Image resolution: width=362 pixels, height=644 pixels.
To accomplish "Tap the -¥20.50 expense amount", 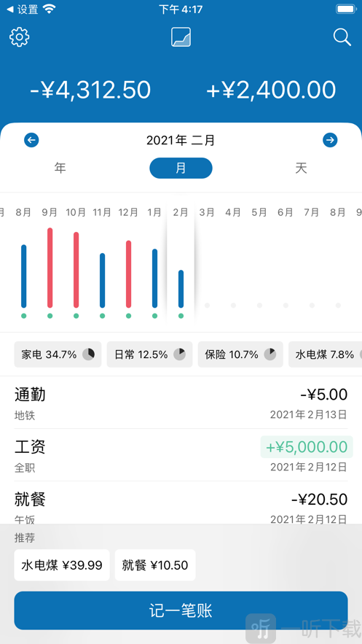I will point(319,500).
